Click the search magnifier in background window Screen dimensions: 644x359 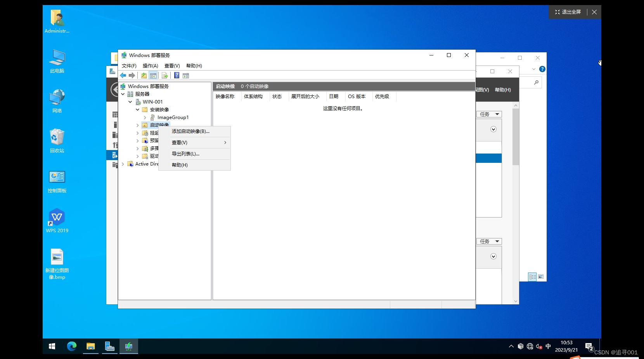click(x=536, y=82)
